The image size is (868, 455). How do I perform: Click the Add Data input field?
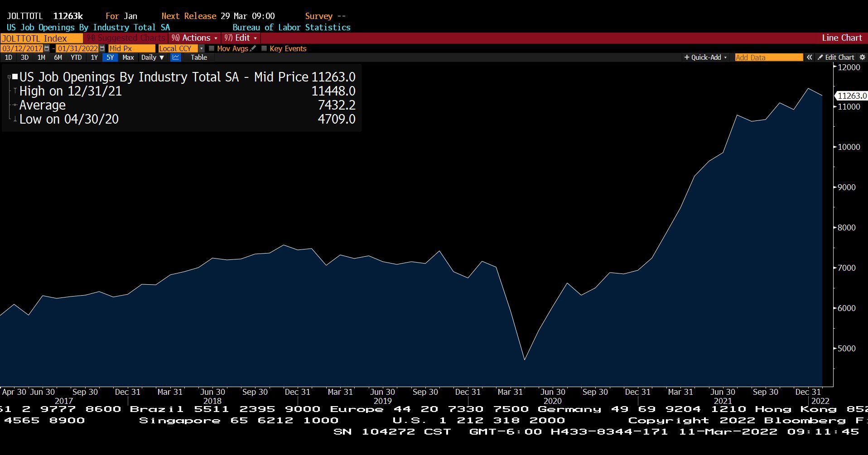point(768,57)
